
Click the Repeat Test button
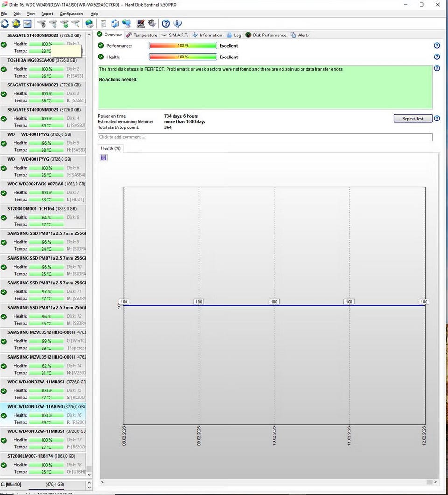click(x=413, y=119)
